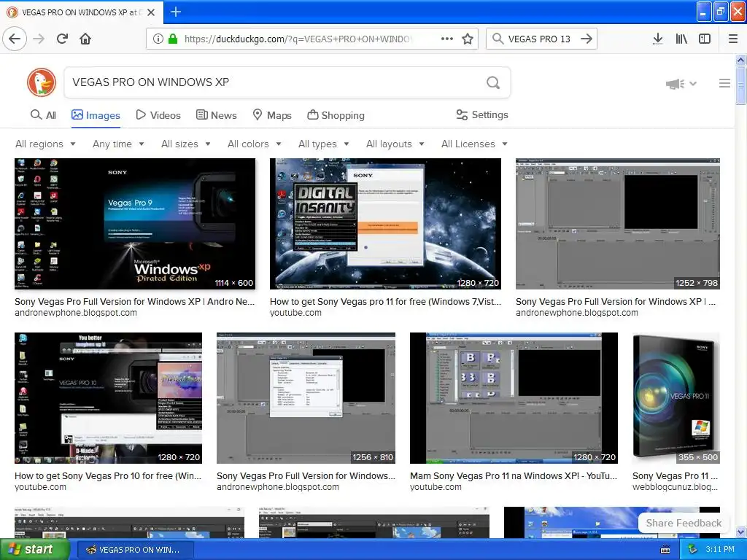Click the browser forward arrow

tap(39, 39)
